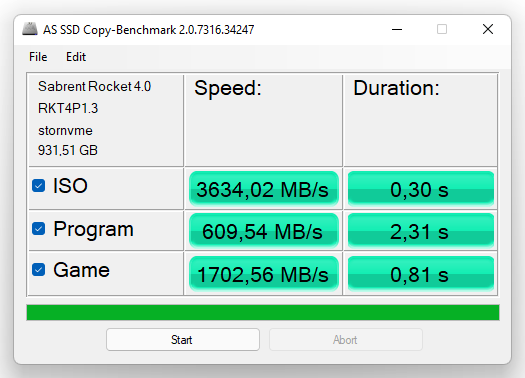Select the Program speed result 609,54 MB/s
This screenshot has width=525, height=378.
point(264,231)
